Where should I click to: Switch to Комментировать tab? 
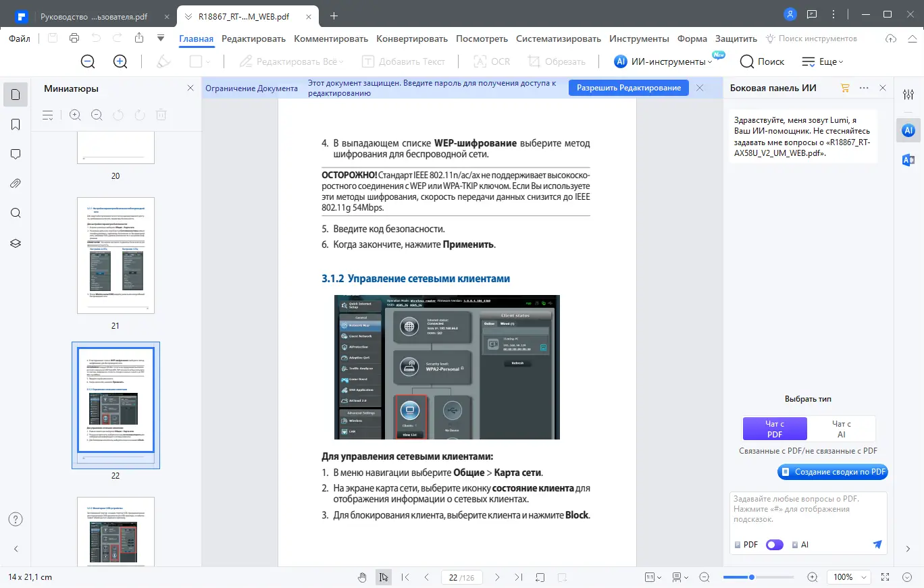(x=331, y=38)
